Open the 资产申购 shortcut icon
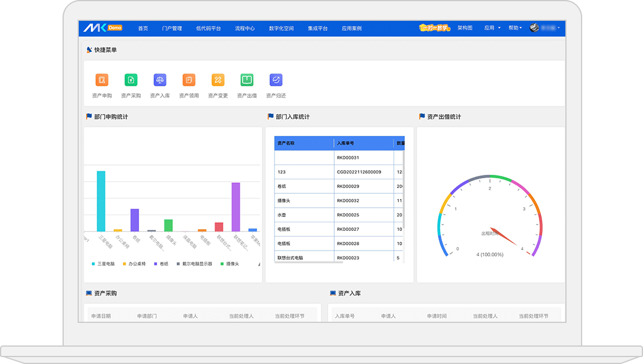 [x=102, y=80]
